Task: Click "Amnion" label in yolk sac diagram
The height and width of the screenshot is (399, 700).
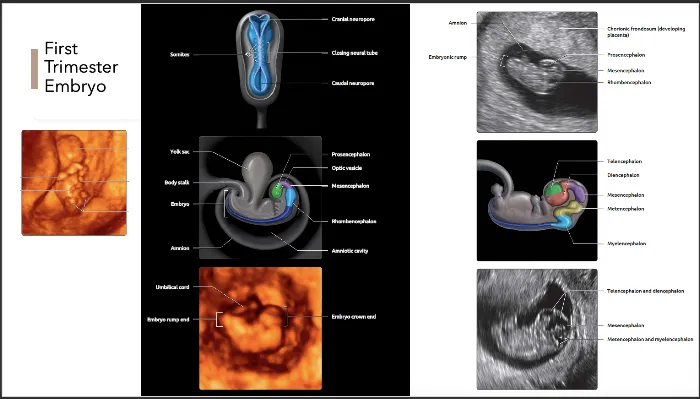Action: click(180, 248)
